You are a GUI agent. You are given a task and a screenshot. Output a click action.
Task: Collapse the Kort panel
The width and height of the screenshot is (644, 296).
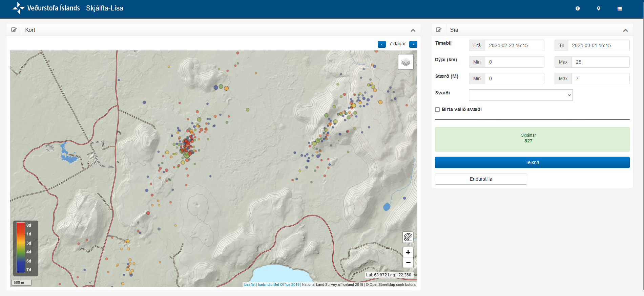(413, 30)
